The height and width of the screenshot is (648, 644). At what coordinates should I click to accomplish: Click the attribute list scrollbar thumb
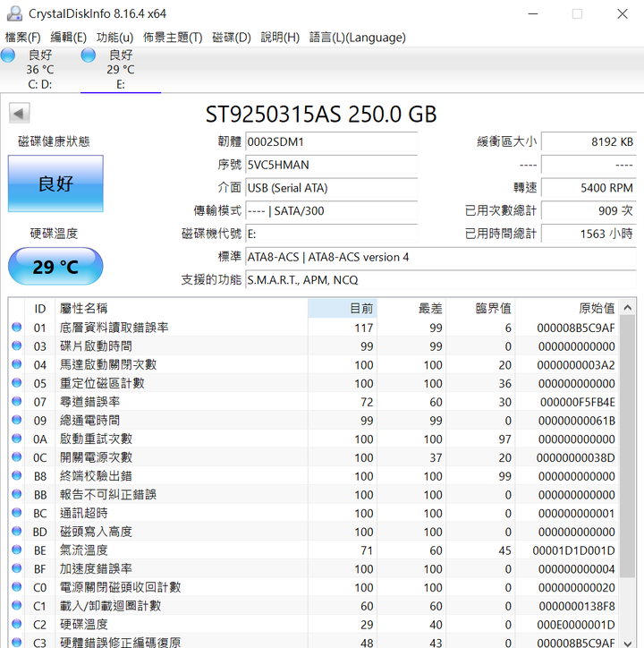628,448
